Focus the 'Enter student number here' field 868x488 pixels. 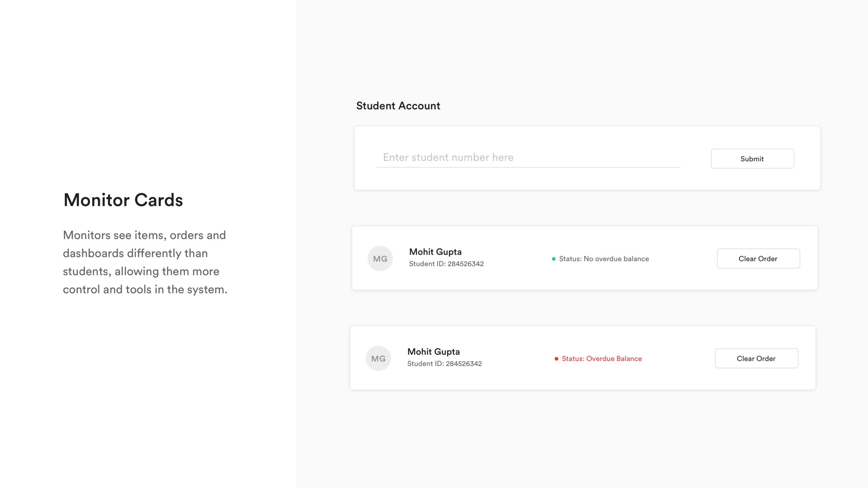click(528, 158)
